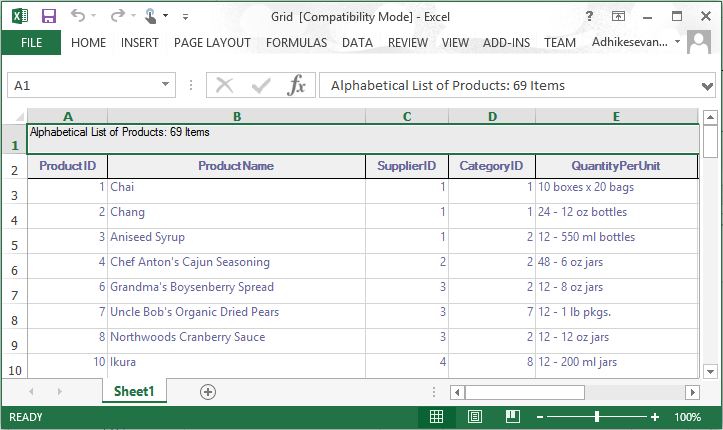Open Insert Function fx dialog
This screenshot has height=430, width=723.
pyautogui.click(x=296, y=85)
